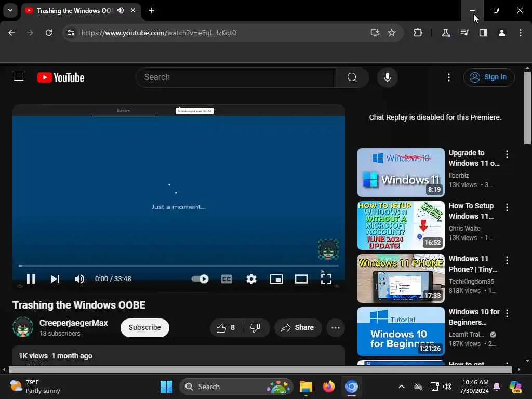Subscribe to CreeperjaegerMax
This screenshot has width=532, height=399.
tap(145, 327)
